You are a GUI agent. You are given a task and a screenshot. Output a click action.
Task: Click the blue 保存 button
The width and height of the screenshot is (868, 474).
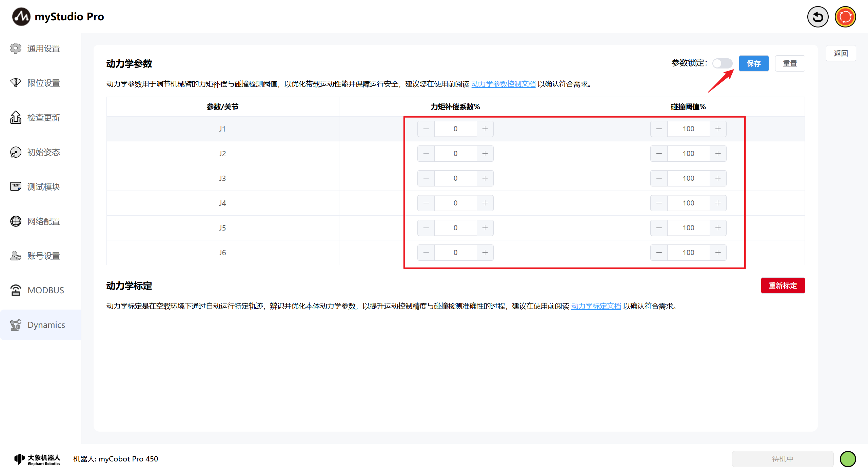(753, 63)
